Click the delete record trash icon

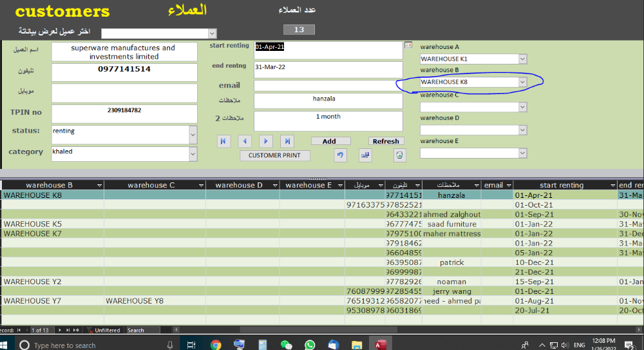click(400, 155)
